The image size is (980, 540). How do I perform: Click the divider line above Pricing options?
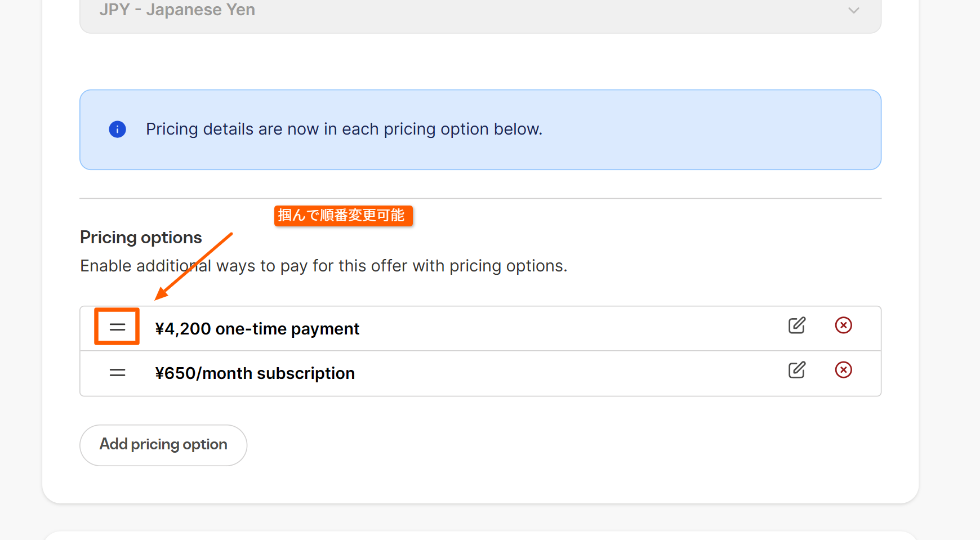[480, 198]
